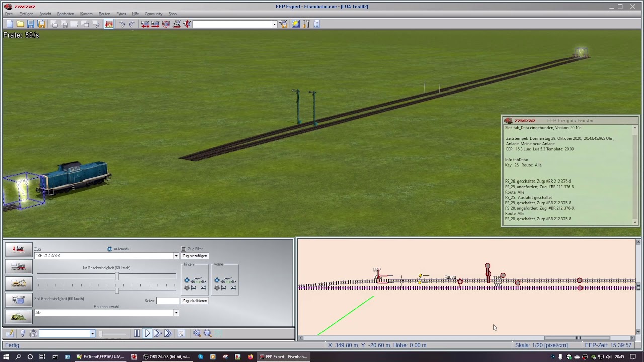The height and width of the screenshot is (362, 644).
Task: Click the Save As toolbar icon
Action: click(x=41, y=24)
